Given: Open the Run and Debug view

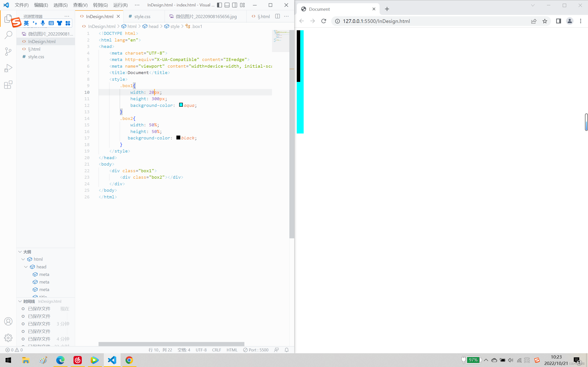Looking at the screenshot, I should (8, 68).
